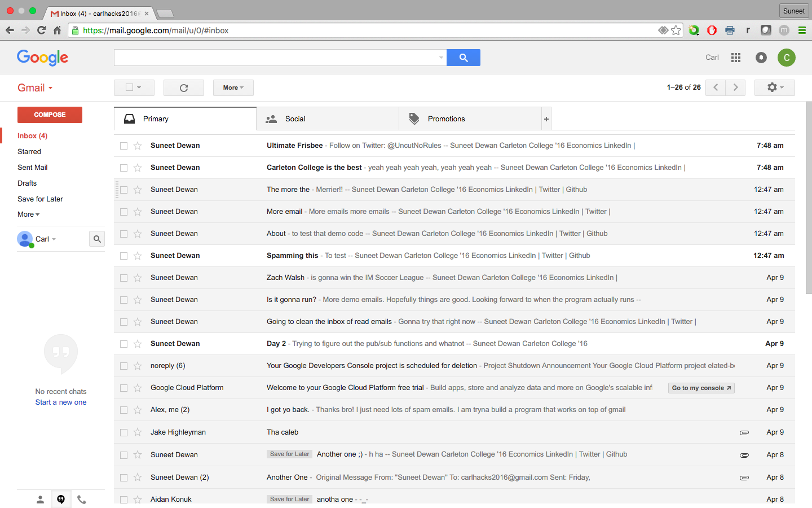Open the settings gear dropdown
The height and width of the screenshot is (508, 812).
point(775,87)
